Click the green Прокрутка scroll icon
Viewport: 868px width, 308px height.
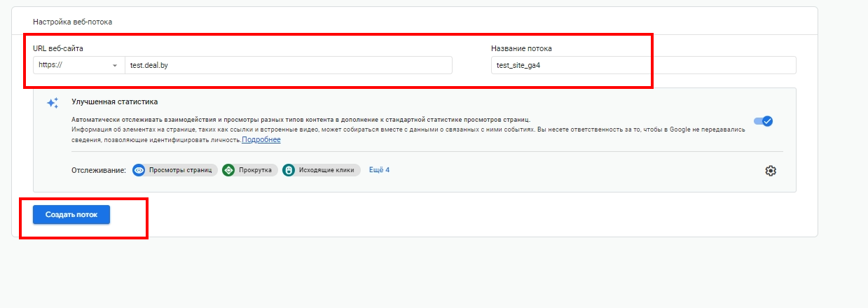[x=228, y=170]
